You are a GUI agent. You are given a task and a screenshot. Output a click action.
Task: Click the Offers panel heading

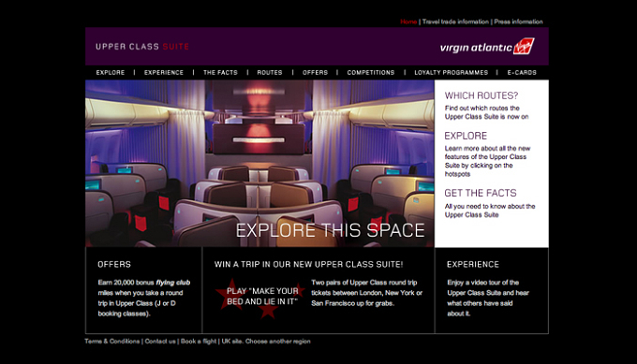[114, 264]
